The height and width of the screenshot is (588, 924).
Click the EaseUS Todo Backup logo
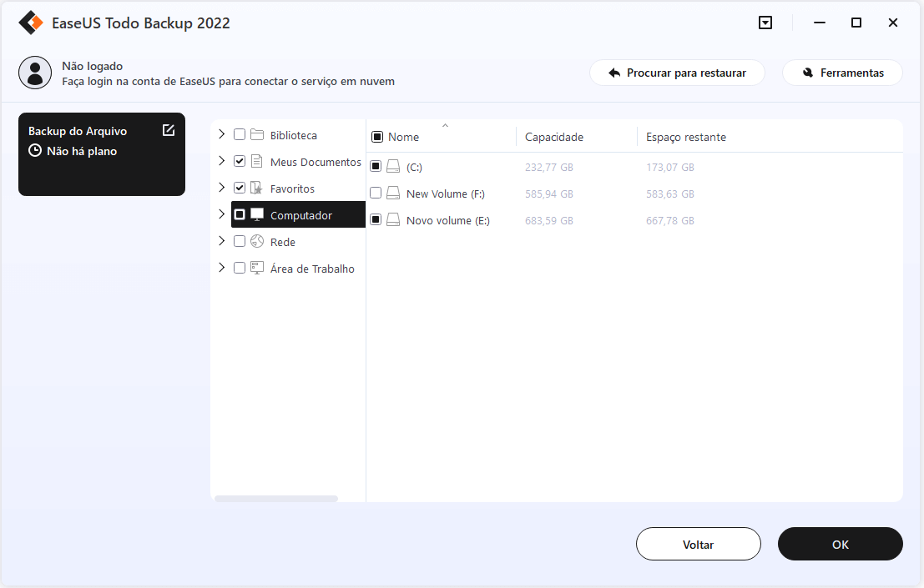pos(30,23)
